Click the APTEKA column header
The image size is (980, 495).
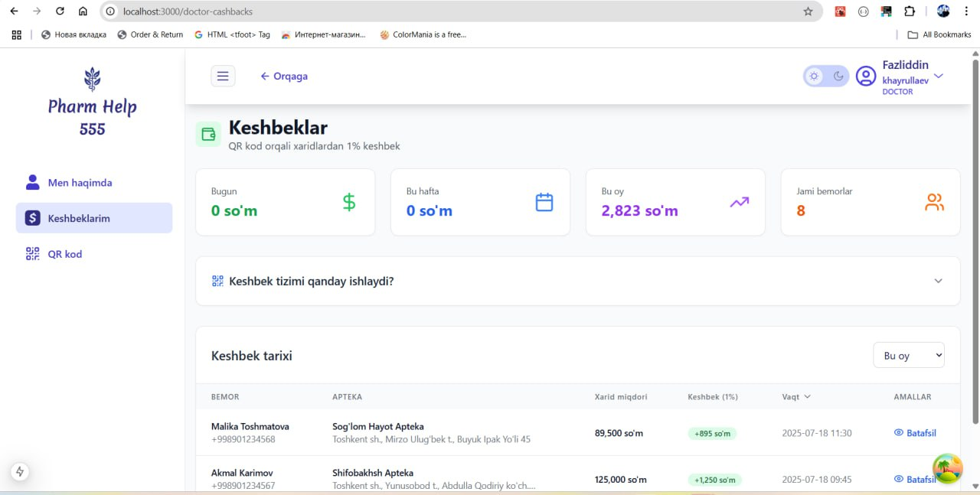348,397
